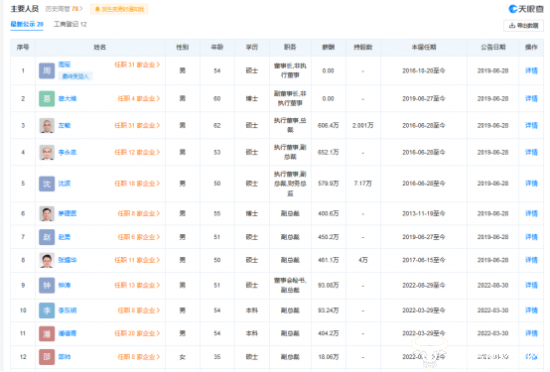The image size is (550, 372).
Task: Click the 周 avatar icon in row 1
Action: tap(47, 71)
